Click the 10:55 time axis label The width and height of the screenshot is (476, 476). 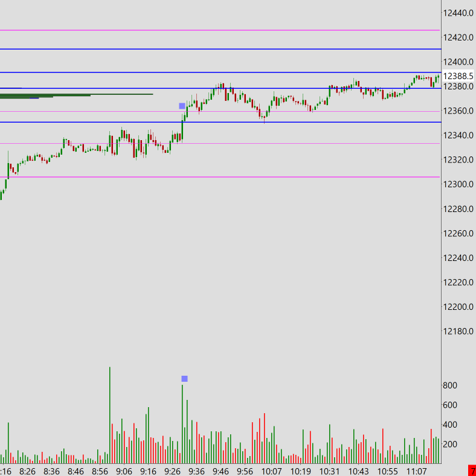point(387,471)
